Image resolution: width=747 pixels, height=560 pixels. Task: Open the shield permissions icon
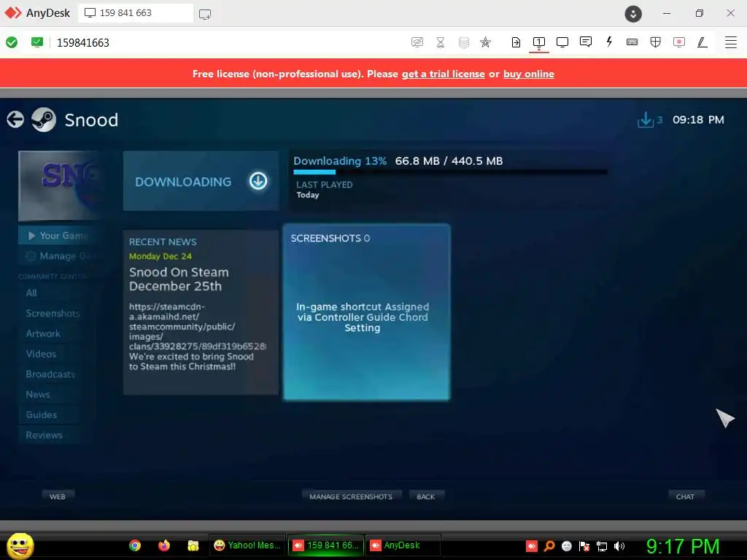point(656,42)
